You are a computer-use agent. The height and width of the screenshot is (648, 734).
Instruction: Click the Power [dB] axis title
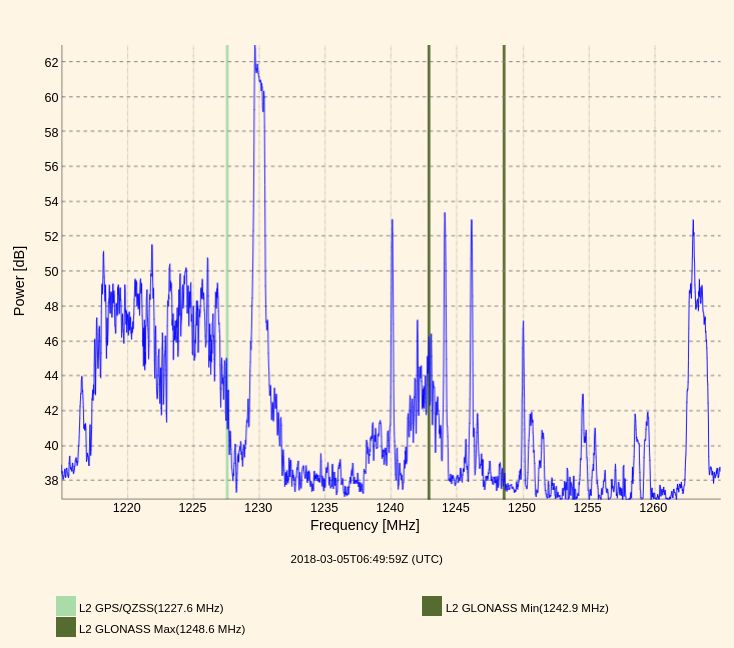pos(19,281)
